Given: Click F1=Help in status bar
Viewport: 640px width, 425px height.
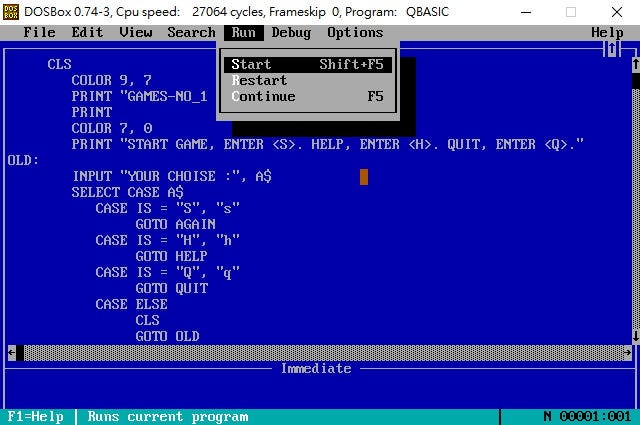Looking at the screenshot, I should (36, 416).
